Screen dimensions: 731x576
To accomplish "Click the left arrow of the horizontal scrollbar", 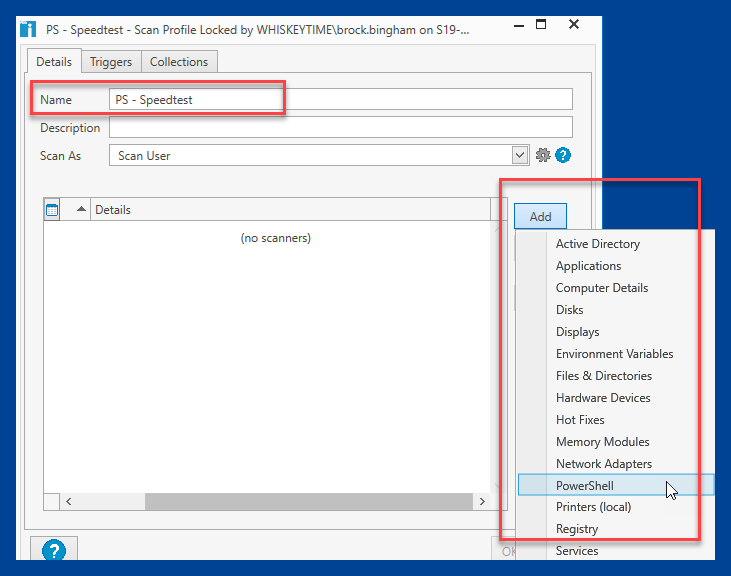I will (x=69, y=501).
